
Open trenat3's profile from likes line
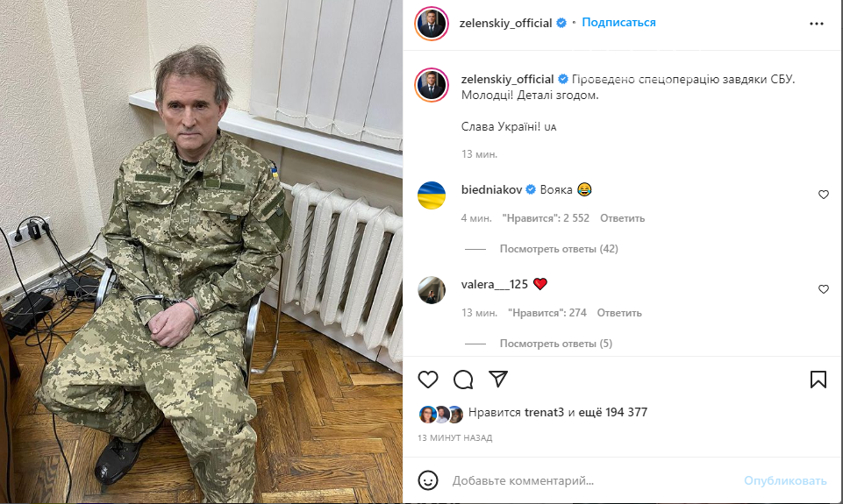pyautogui.click(x=544, y=412)
